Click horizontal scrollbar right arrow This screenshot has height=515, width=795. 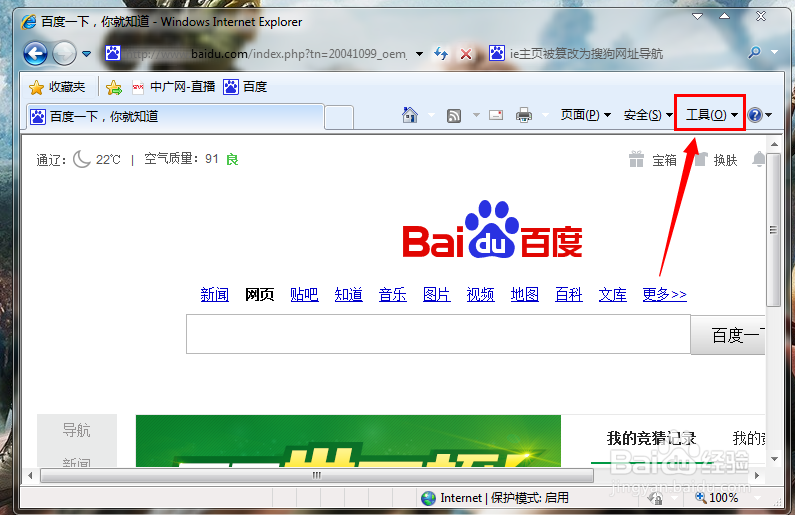[757, 475]
